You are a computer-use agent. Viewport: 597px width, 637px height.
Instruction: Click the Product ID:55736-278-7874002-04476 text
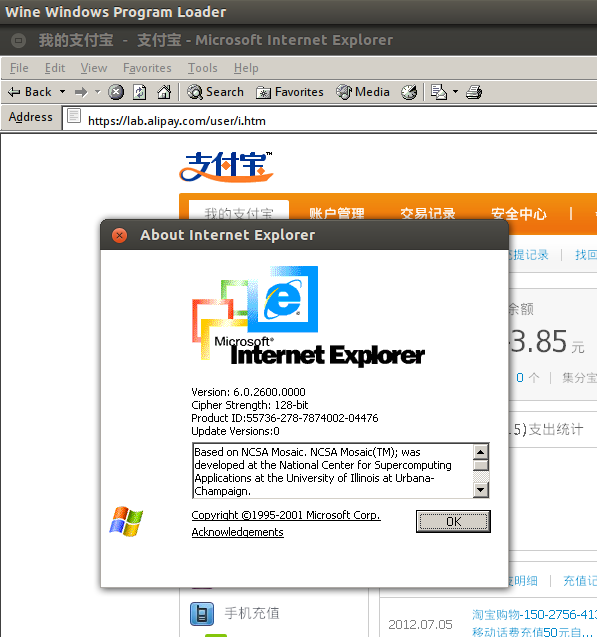285,418
